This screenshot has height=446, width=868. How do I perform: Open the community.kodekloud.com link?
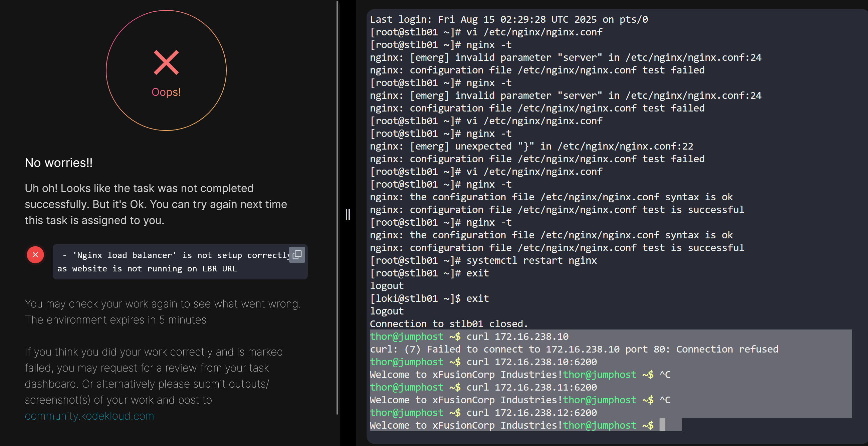[89, 416]
